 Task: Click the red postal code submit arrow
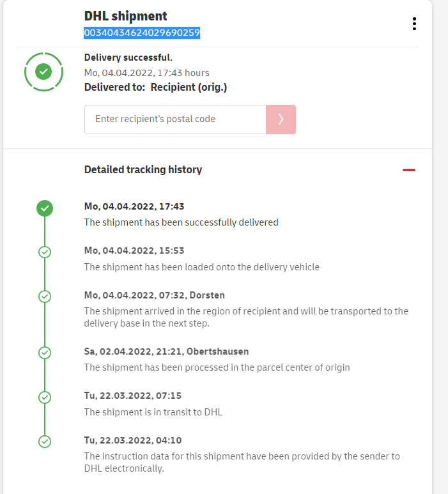point(281,120)
